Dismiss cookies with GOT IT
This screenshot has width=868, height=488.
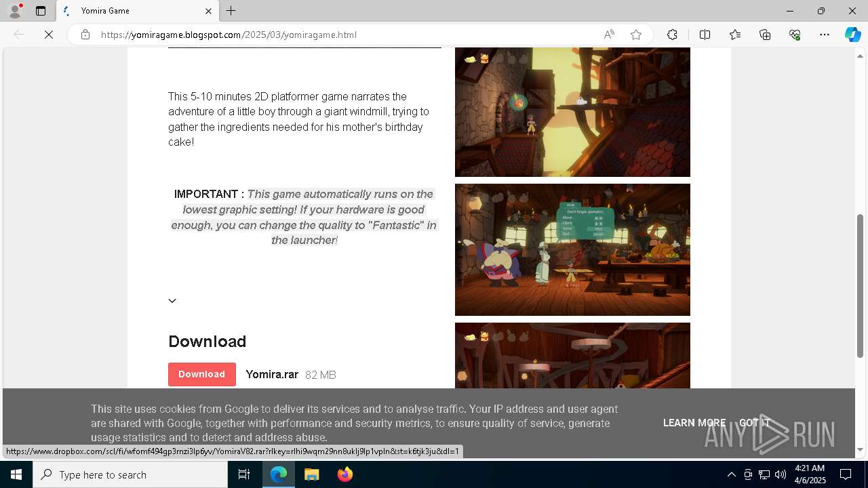pyautogui.click(x=754, y=423)
